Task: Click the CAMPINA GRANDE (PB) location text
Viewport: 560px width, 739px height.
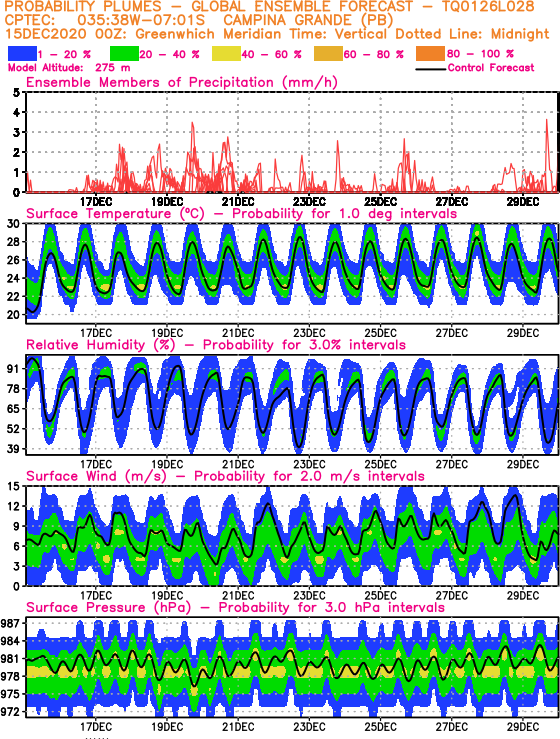Action: 308,20
